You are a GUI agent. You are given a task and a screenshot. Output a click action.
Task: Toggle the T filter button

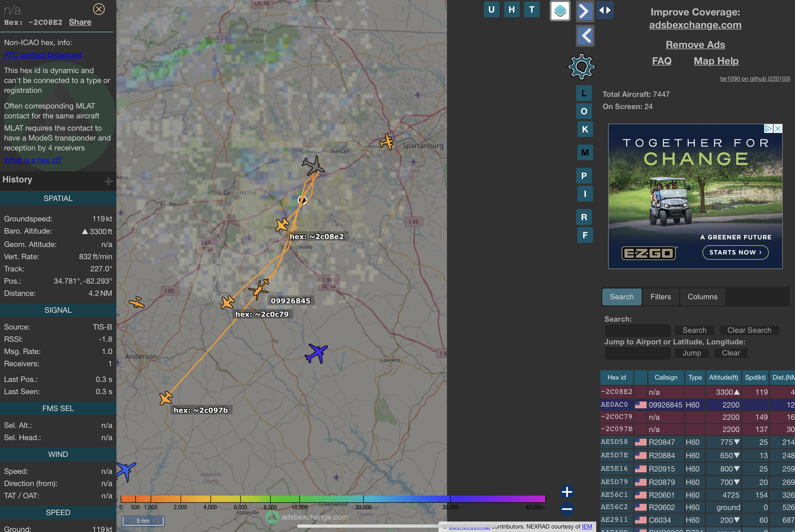(x=532, y=10)
